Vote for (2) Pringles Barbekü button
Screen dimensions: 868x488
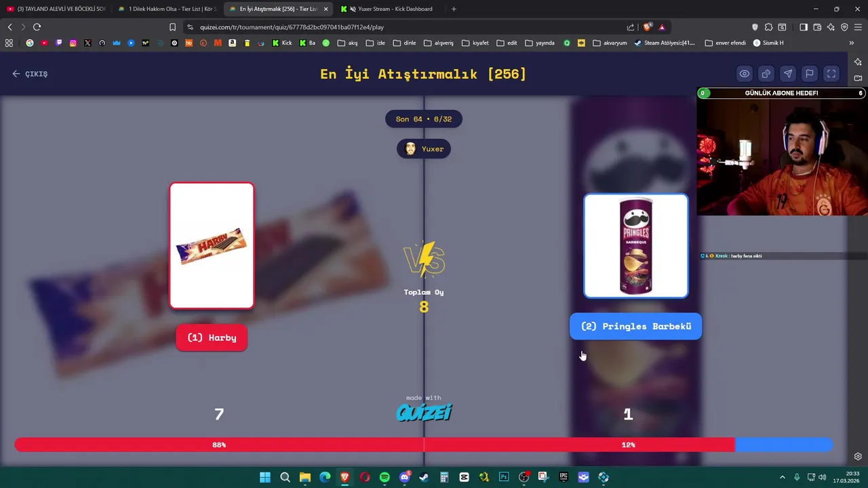pos(635,326)
